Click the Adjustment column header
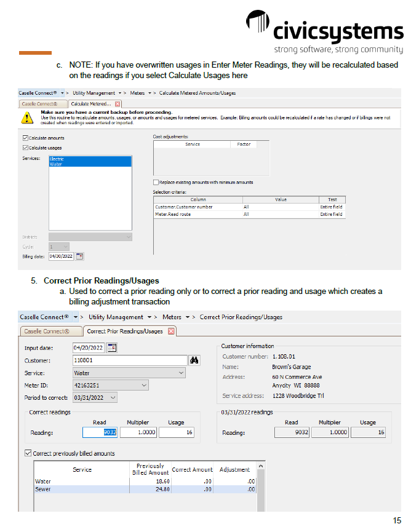411x532 pixels. pos(234,469)
